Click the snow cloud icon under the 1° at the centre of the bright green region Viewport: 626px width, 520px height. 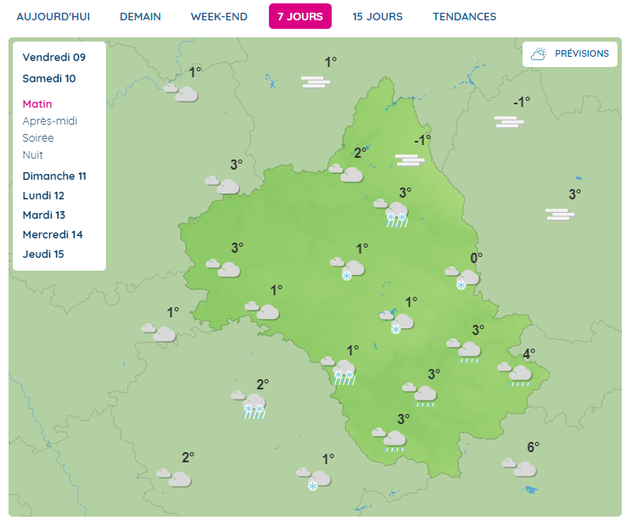[348, 268]
